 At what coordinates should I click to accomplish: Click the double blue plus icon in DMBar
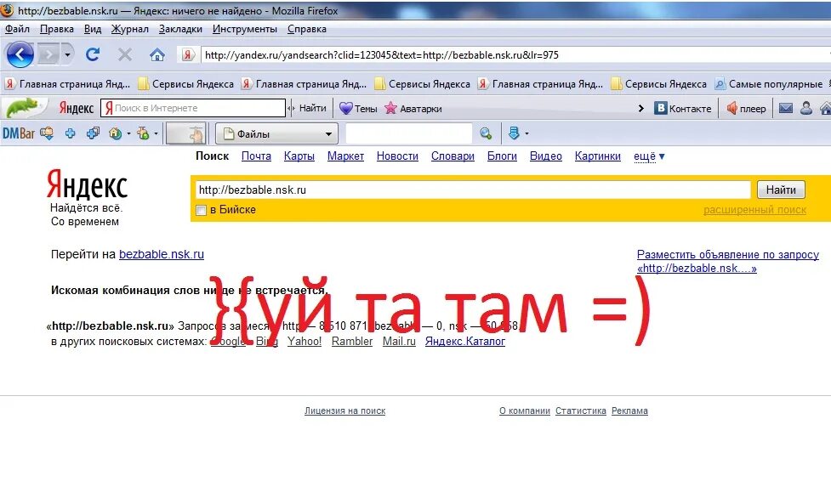click(93, 133)
